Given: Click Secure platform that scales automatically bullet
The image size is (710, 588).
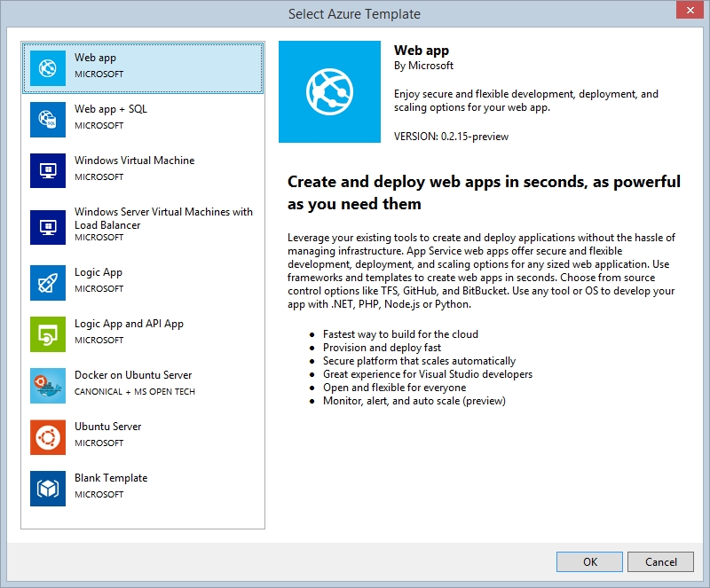Looking at the screenshot, I should [x=419, y=361].
